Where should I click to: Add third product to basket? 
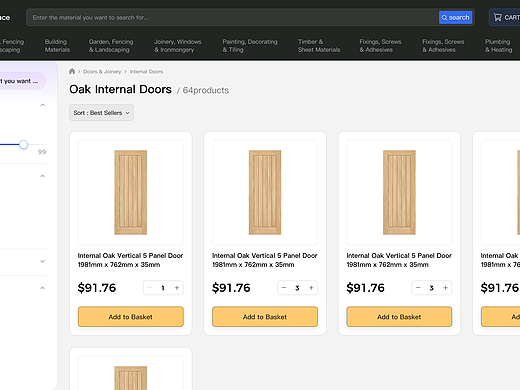399,317
